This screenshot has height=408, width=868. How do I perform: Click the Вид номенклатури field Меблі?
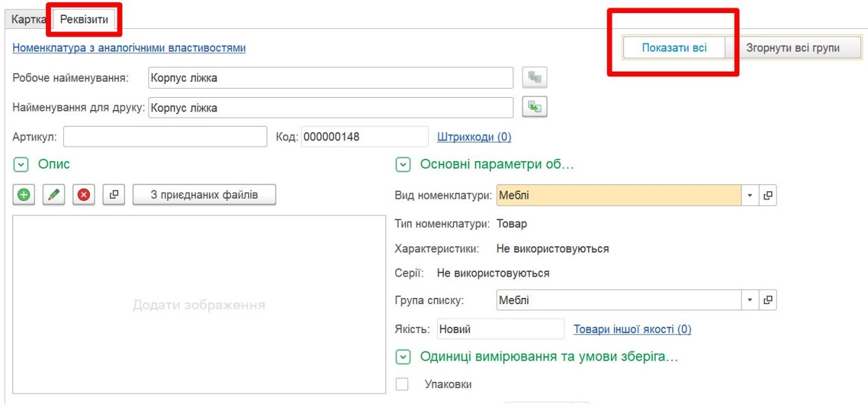coord(619,195)
